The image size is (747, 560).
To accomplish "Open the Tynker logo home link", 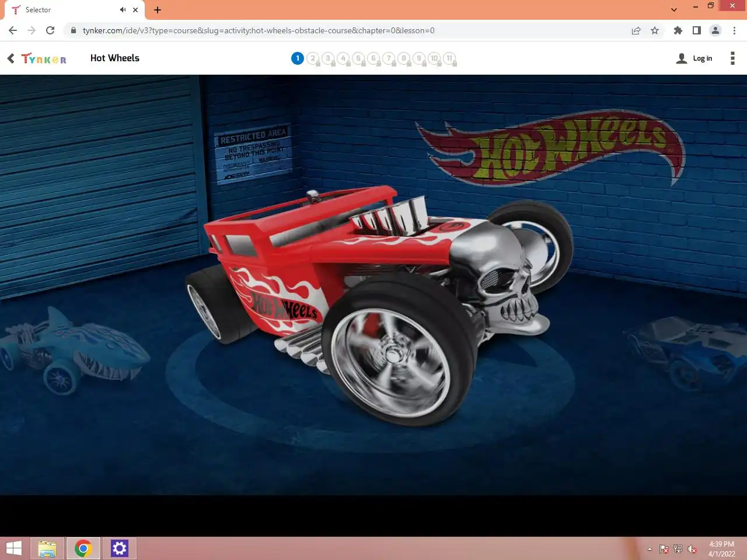I will point(44,58).
